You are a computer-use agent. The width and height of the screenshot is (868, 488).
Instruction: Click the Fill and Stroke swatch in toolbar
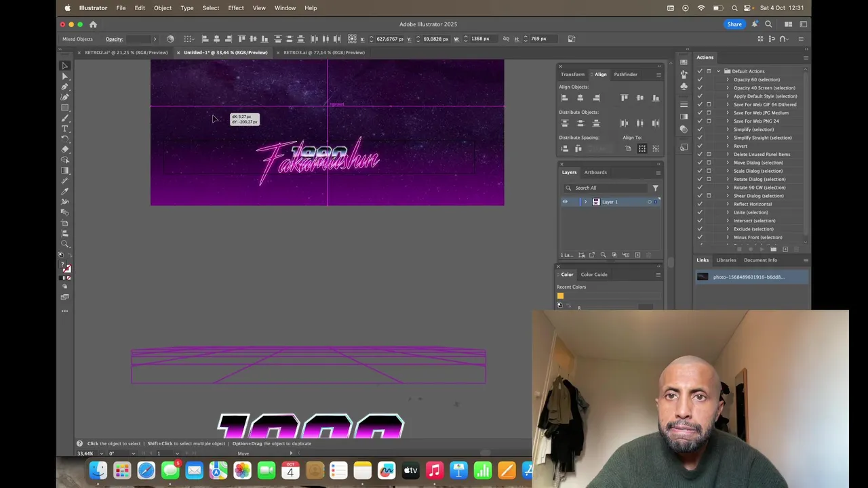coord(66,268)
